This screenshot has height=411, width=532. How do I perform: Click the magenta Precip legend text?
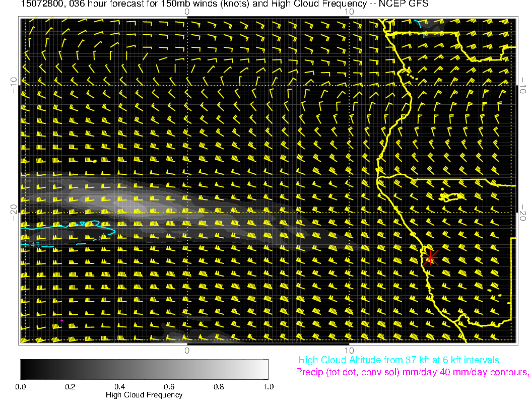(412, 373)
